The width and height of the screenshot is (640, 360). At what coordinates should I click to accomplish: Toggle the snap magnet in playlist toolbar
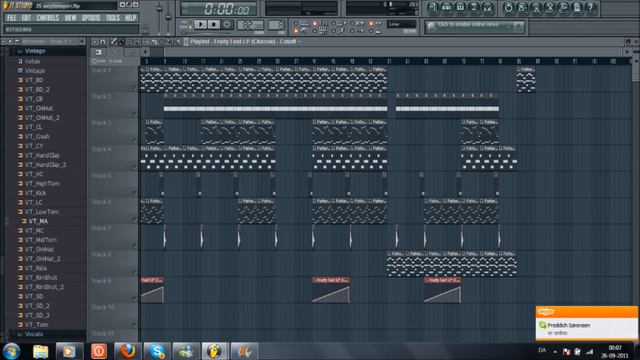[103, 42]
